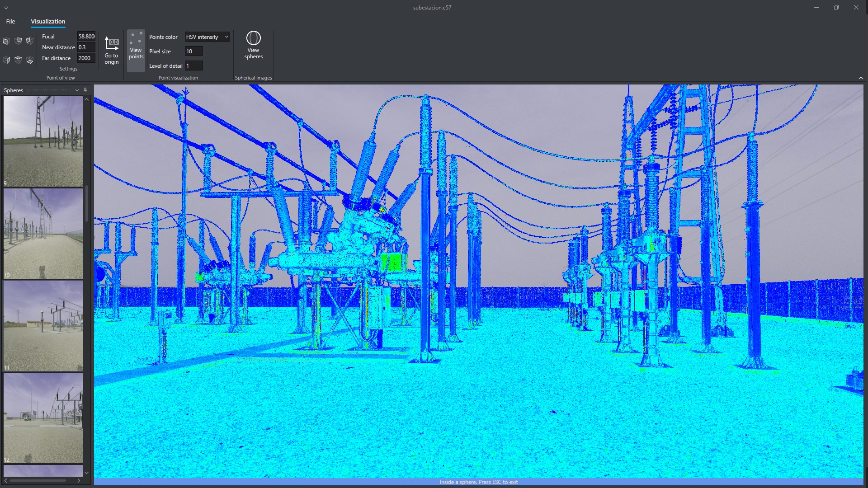
Task: Pin the Spheres panel
Action: pyautogui.click(x=85, y=90)
